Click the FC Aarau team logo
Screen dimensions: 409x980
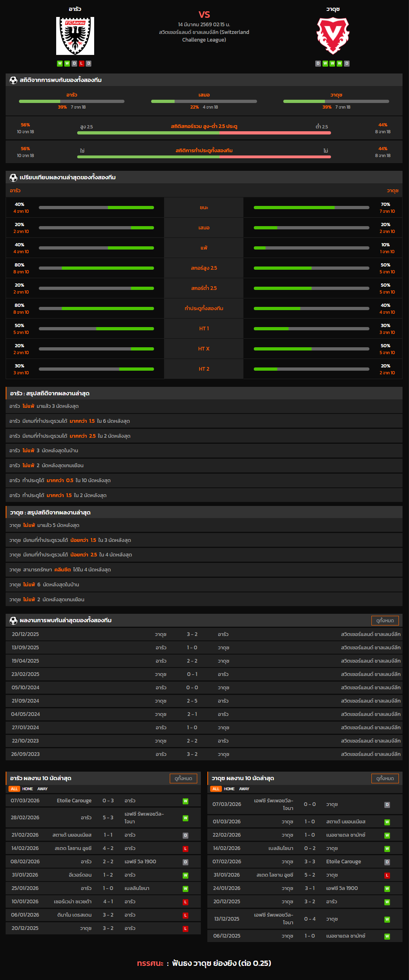75,36
